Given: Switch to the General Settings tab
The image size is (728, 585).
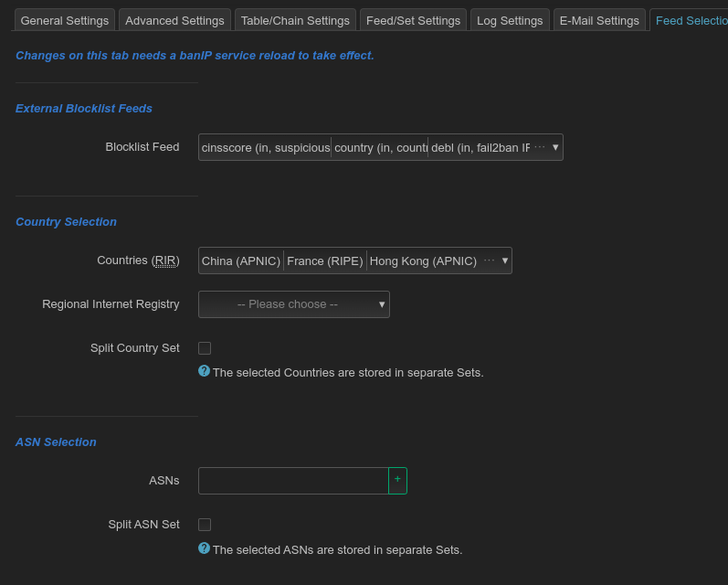Looking at the screenshot, I should point(65,20).
